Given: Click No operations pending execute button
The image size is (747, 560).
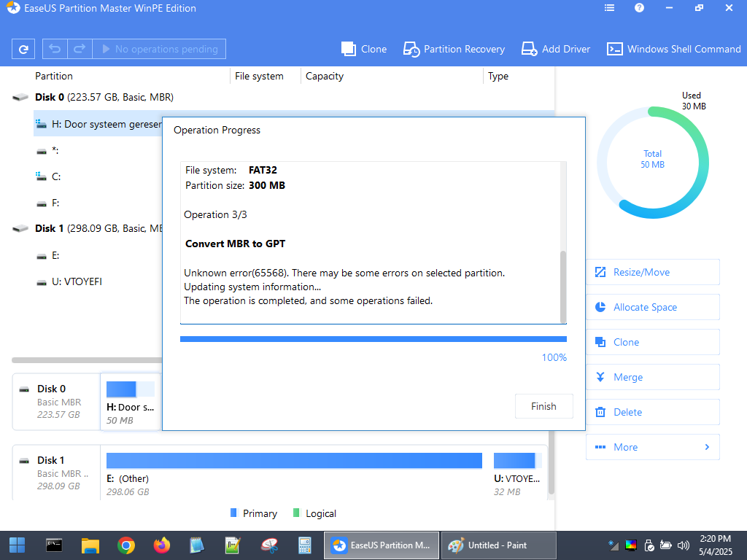Looking at the screenshot, I should (x=159, y=49).
